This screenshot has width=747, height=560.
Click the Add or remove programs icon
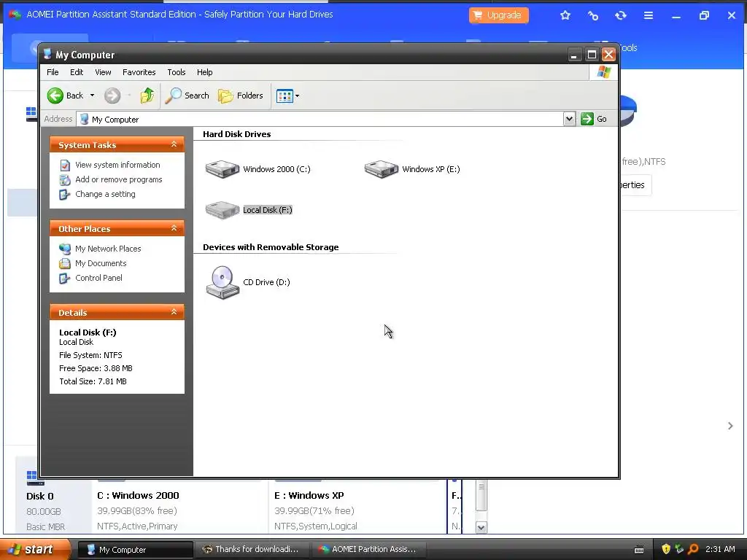point(65,180)
